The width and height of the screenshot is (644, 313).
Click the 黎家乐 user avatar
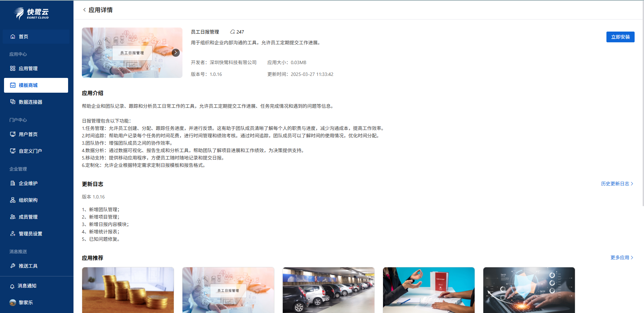tap(13, 303)
